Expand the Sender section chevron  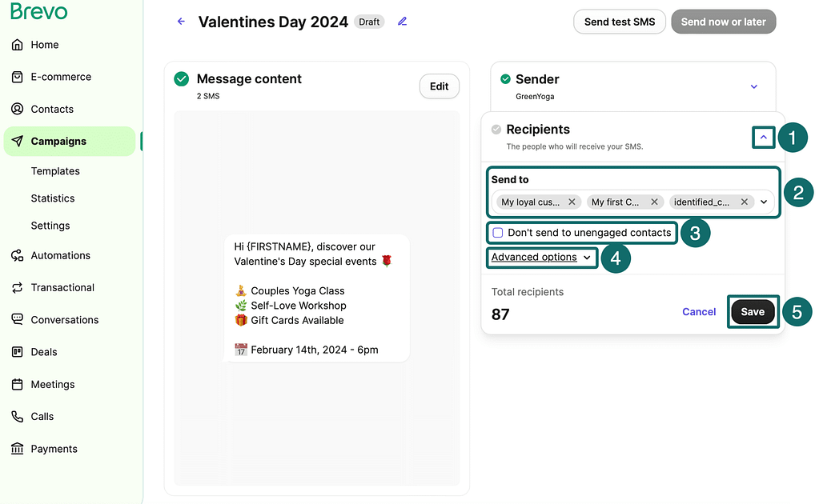[753, 86]
